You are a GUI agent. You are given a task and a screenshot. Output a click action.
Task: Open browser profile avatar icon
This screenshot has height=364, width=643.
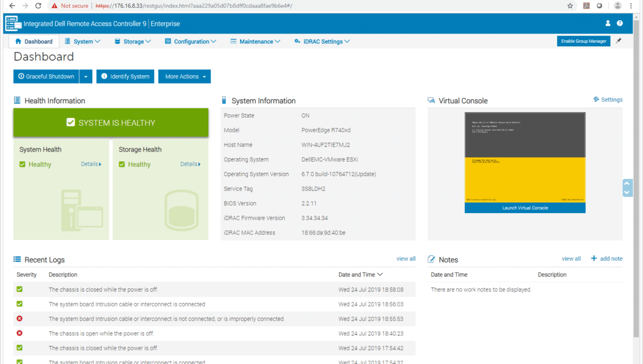pos(617,5)
